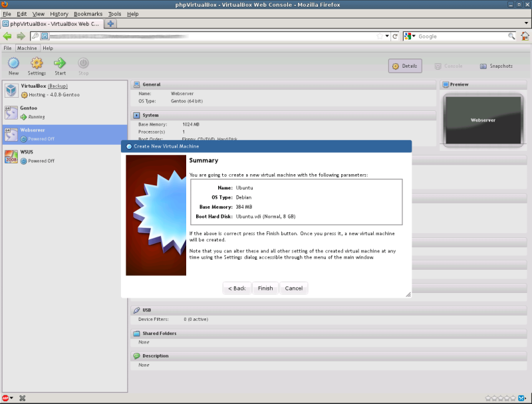532x404 pixels.
Task: Select the Webserver virtual machine entry
Action: (x=65, y=134)
